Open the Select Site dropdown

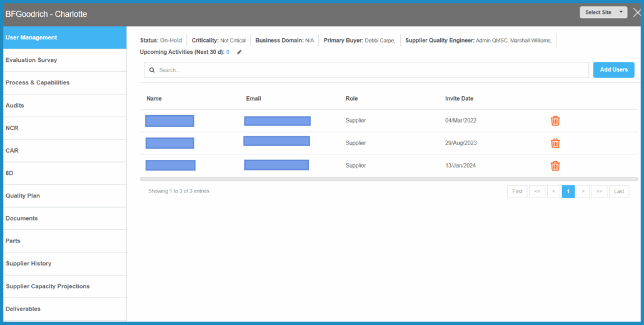603,12
